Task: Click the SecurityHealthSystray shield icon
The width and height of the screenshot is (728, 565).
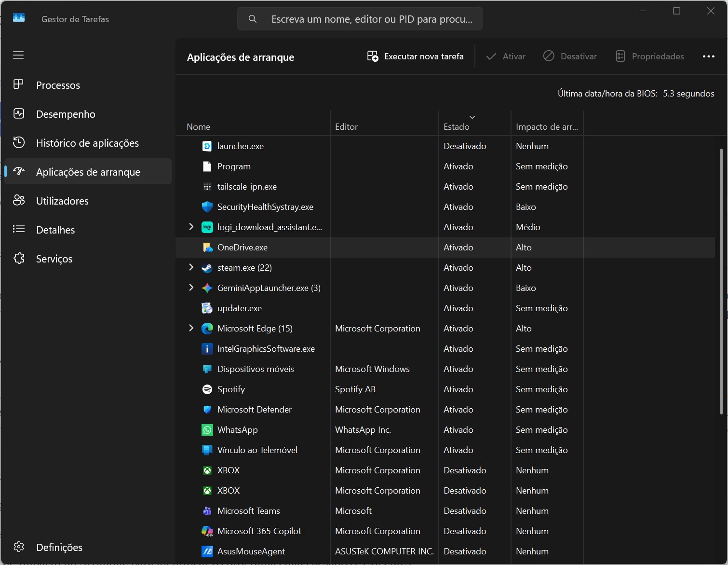Action: pyautogui.click(x=207, y=207)
